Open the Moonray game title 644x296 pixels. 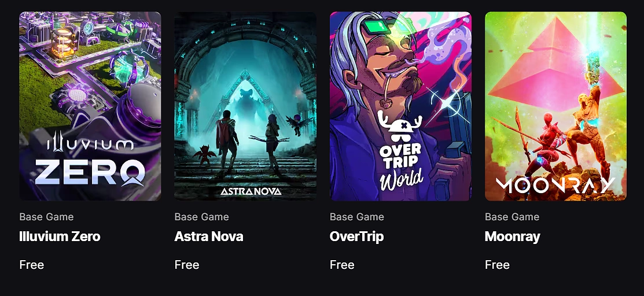click(x=512, y=236)
